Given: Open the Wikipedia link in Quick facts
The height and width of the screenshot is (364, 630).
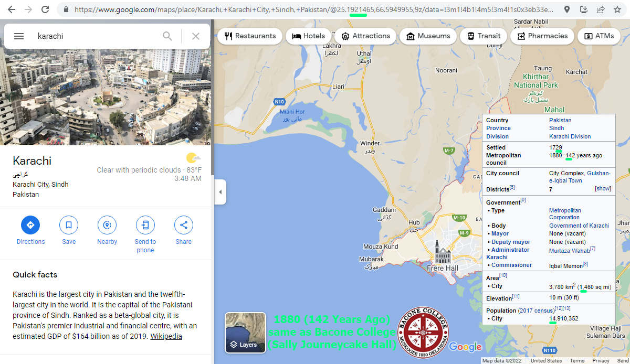Looking at the screenshot, I should (166, 336).
